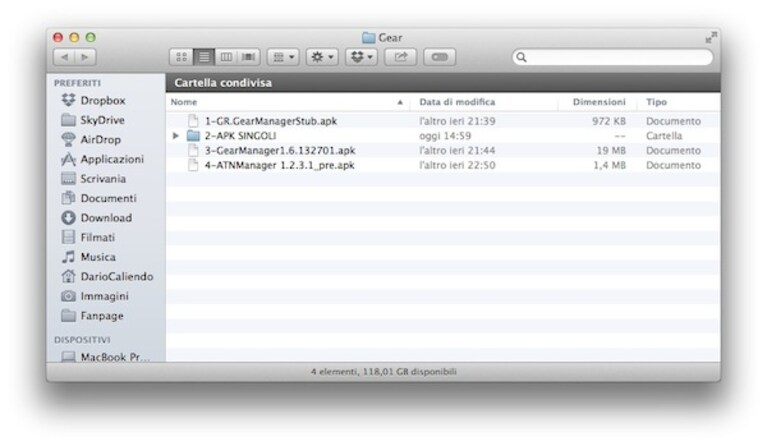
Task: Click the Gear folder title icon
Action: [x=368, y=37]
